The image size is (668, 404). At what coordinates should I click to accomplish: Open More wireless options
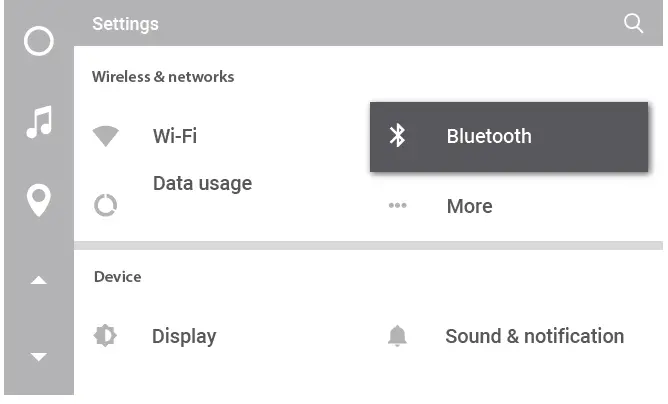coord(469,206)
